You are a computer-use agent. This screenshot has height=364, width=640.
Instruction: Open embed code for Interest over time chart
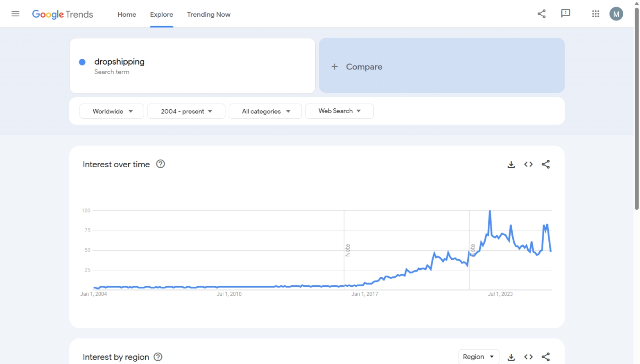click(528, 164)
